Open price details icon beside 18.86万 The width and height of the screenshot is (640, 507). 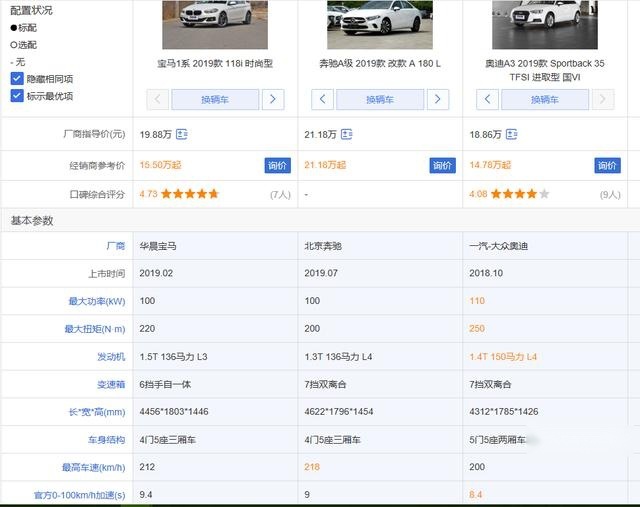[x=511, y=134]
